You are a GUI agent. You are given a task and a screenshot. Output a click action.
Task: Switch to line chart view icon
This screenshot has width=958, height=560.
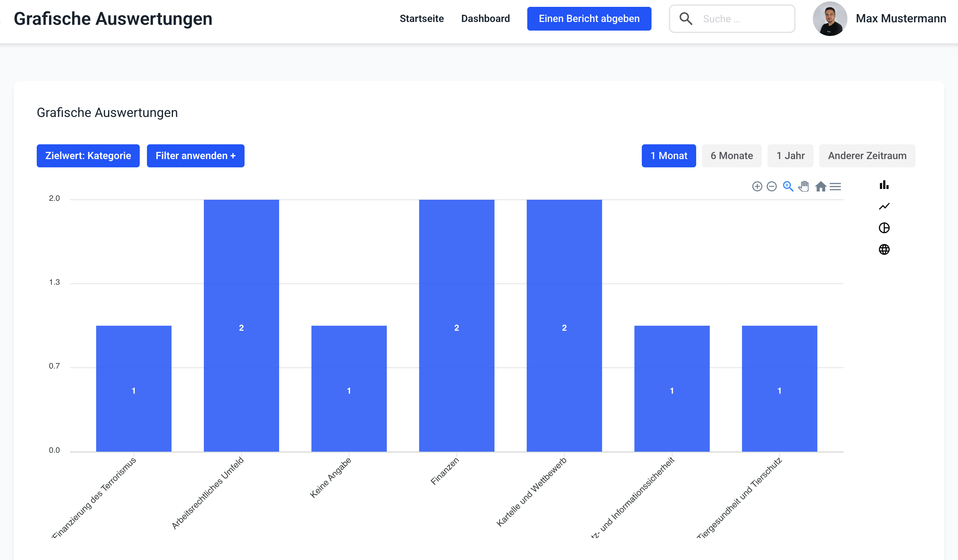pos(884,206)
